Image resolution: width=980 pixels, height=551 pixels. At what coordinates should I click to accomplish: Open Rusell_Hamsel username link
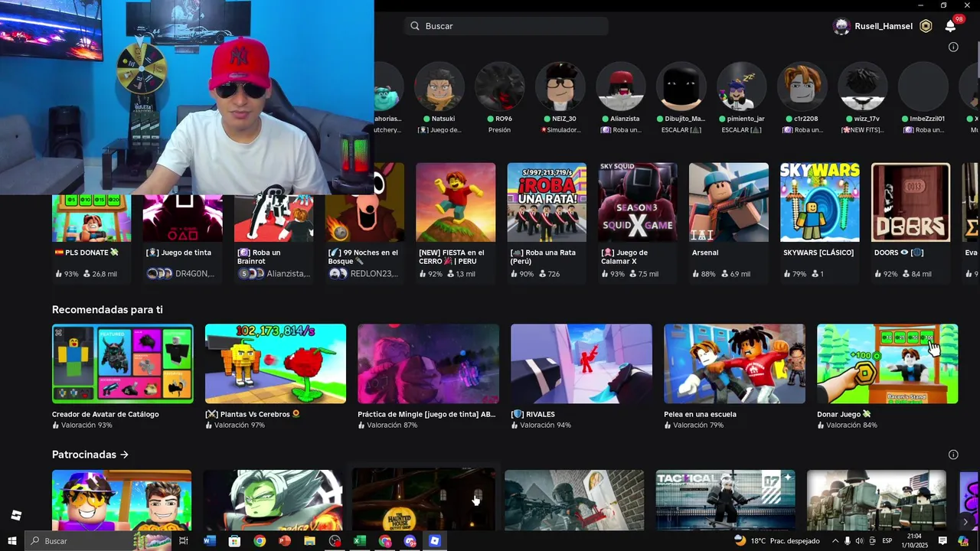(884, 26)
